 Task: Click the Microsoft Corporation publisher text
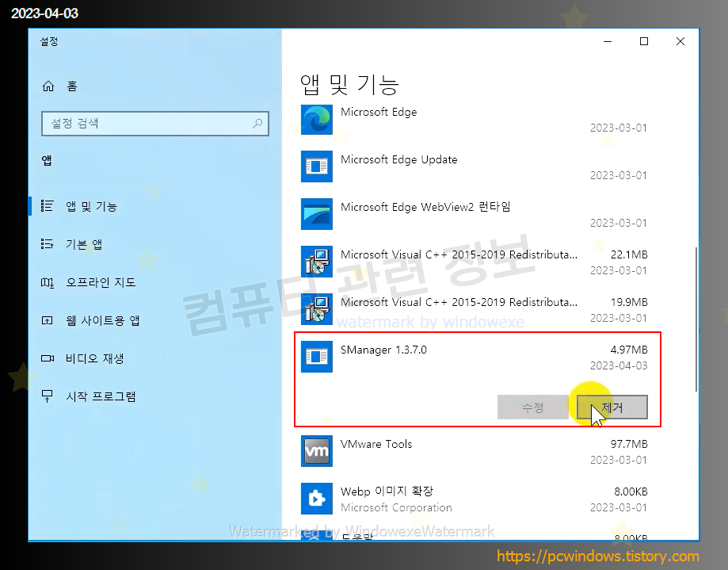(396, 507)
